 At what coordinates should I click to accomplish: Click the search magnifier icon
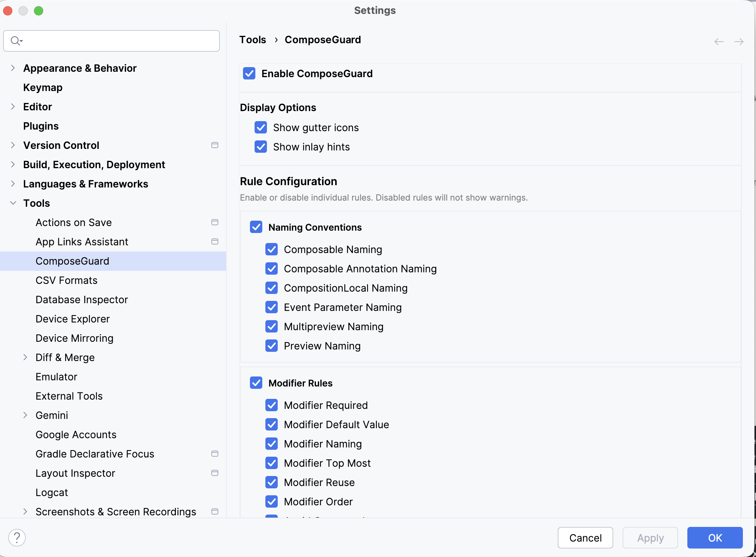tap(16, 41)
